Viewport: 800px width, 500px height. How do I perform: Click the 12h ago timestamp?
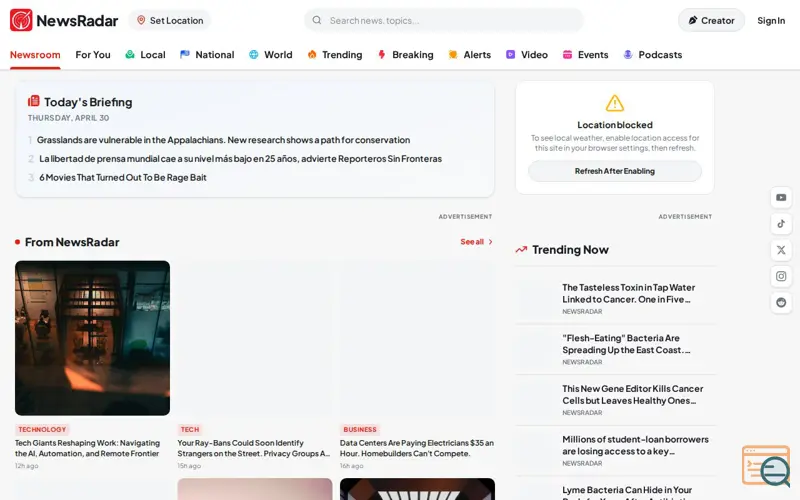pos(27,466)
